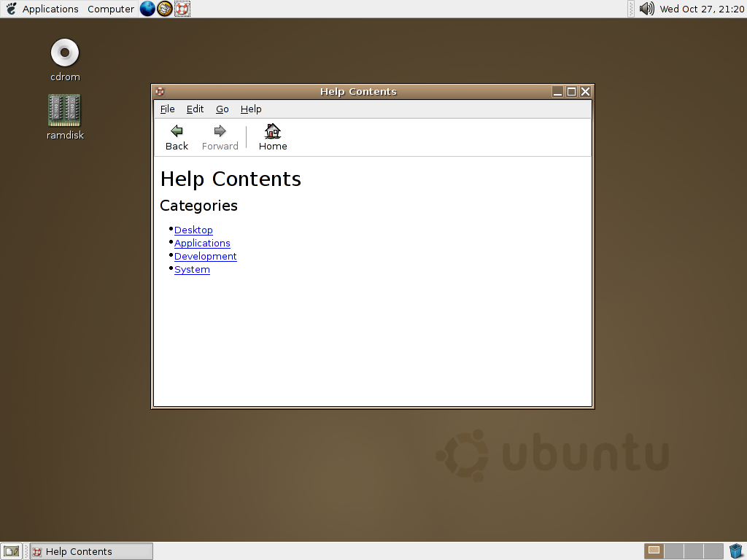Click the Back arrow in Help toolbar
This screenshot has height=560, width=747.
(177, 137)
